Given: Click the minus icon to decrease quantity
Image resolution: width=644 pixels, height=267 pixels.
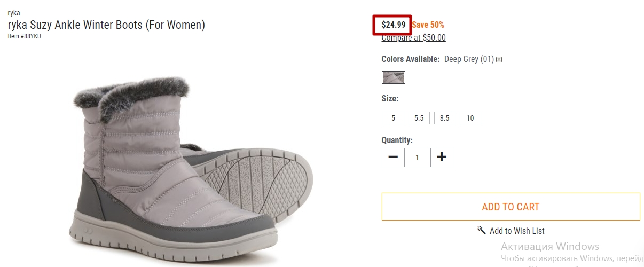Looking at the screenshot, I should [393, 158].
